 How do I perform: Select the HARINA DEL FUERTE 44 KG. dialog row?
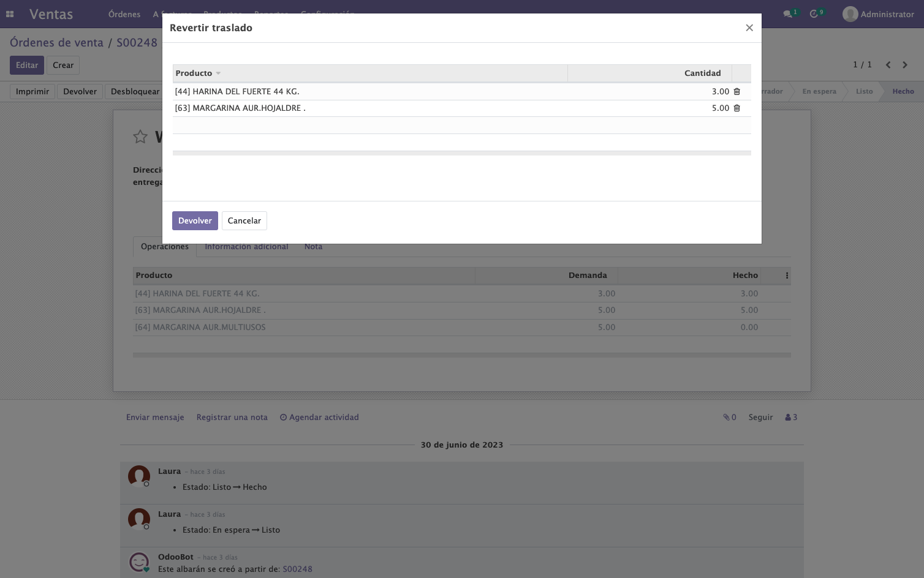tap(461, 91)
